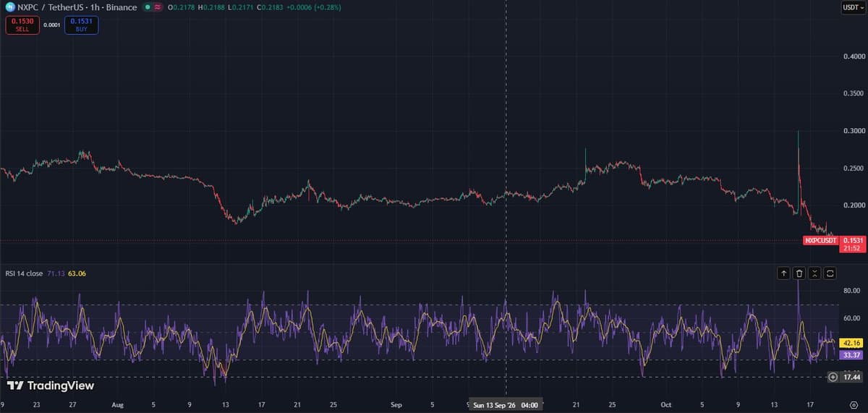
Task: Click the 80.00 RSI axis level
Action: tap(851, 291)
